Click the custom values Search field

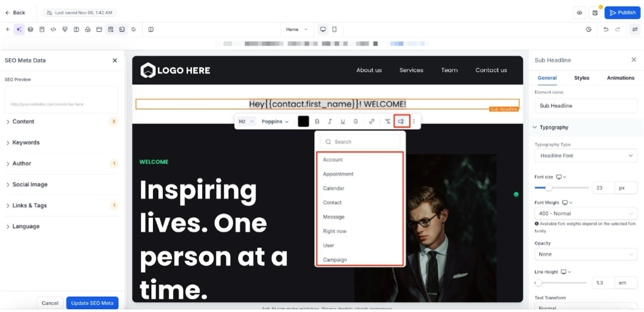point(360,142)
